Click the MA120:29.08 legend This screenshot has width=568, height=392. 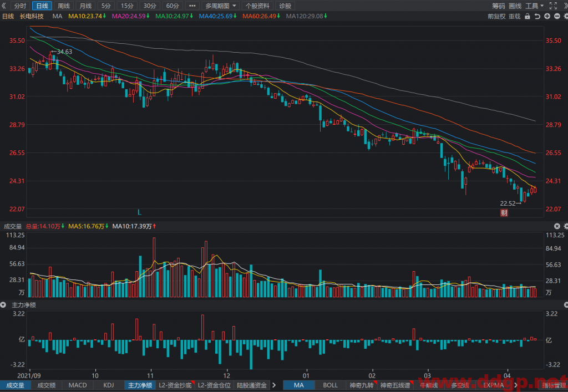[x=306, y=16]
